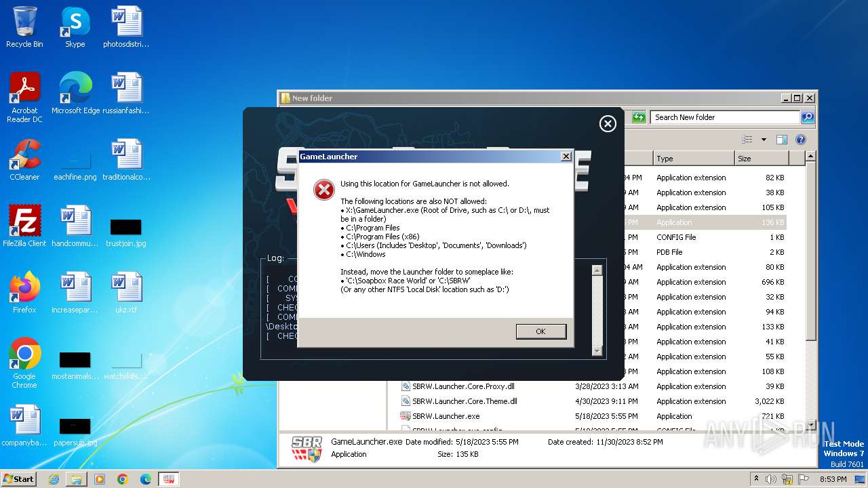The height and width of the screenshot is (488, 868).
Task: Select the handcommu... Word document icon
Action: 75,226
